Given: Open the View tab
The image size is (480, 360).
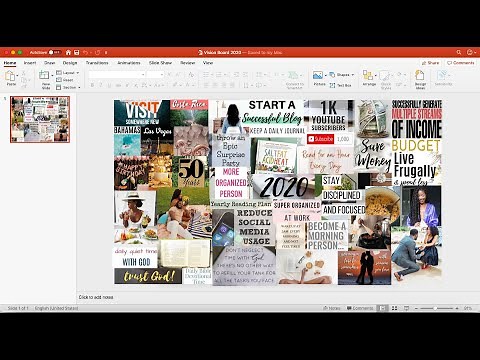Looking at the screenshot, I should [208, 63].
